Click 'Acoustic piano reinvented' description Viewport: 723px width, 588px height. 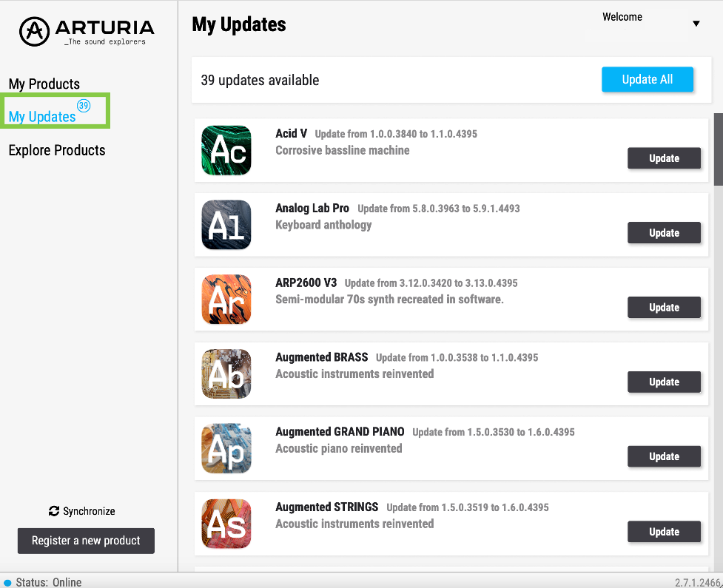pyautogui.click(x=339, y=448)
